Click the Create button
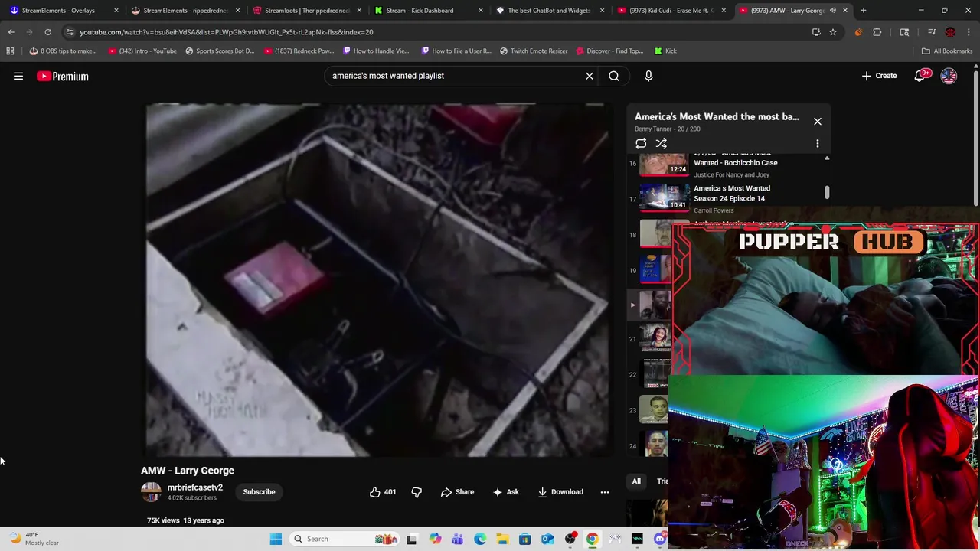This screenshot has width=980, height=551. (x=879, y=76)
